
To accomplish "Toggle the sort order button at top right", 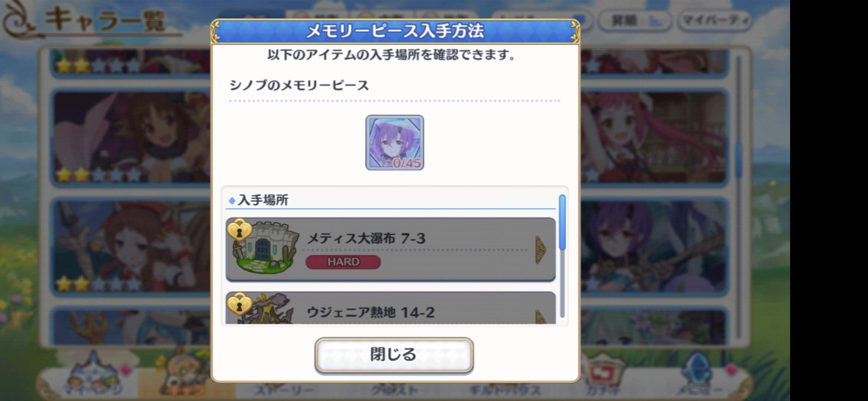I will [x=635, y=20].
